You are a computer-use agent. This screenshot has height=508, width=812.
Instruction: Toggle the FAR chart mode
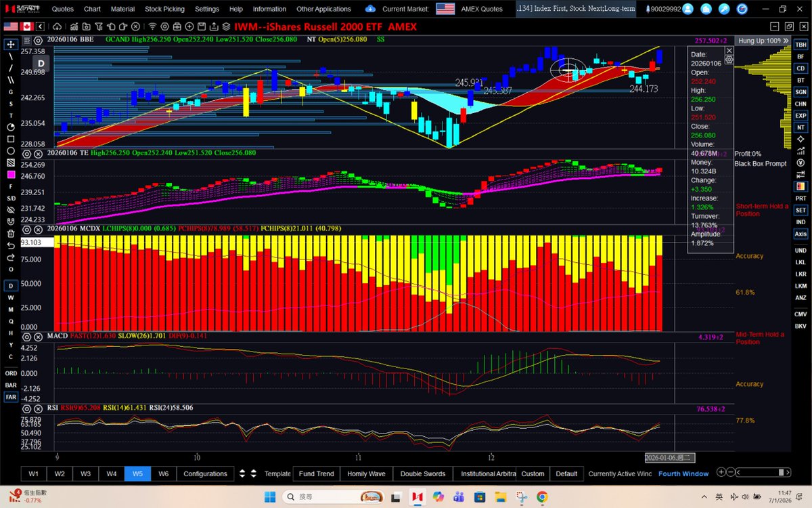pyautogui.click(x=11, y=397)
